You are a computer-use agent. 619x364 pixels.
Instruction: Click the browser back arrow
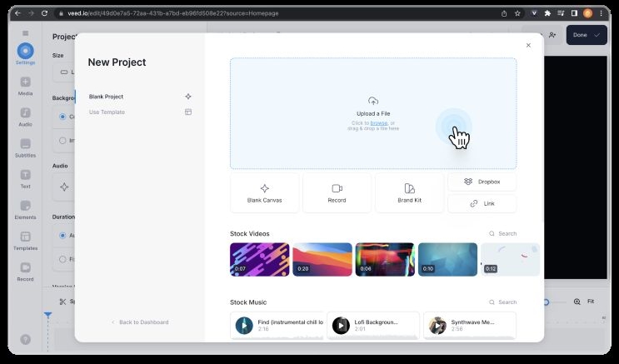click(17, 13)
